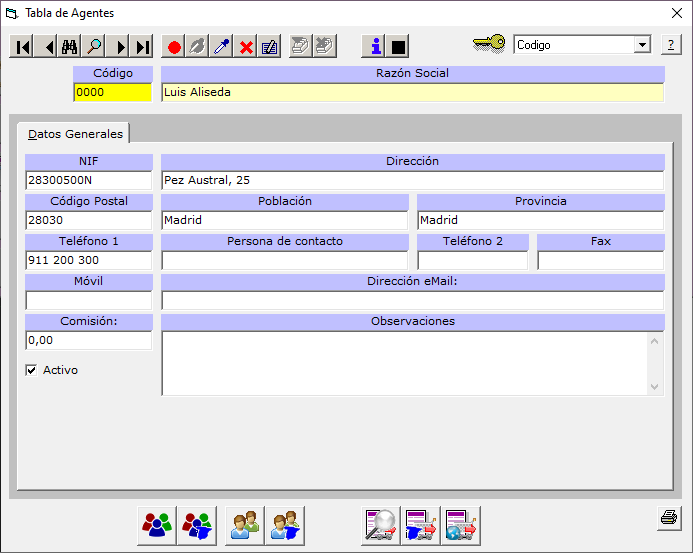Click into the Dirección eMail field
The image size is (693, 553).
[412, 301]
